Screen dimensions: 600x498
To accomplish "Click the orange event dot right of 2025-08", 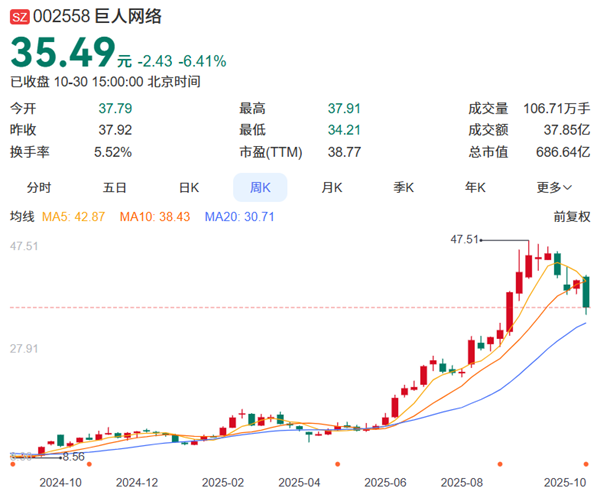I will [x=500, y=464].
